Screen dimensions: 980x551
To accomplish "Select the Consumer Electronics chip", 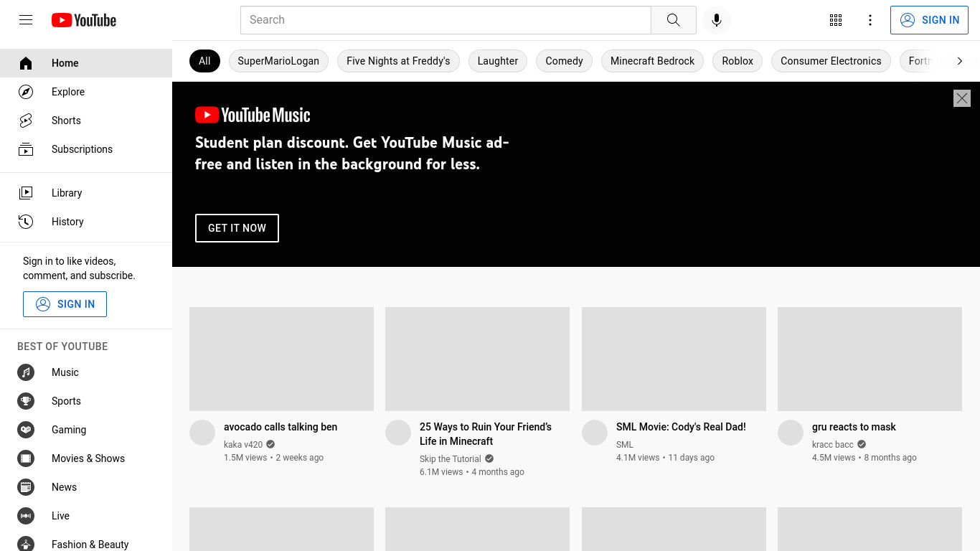I will tap(831, 61).
